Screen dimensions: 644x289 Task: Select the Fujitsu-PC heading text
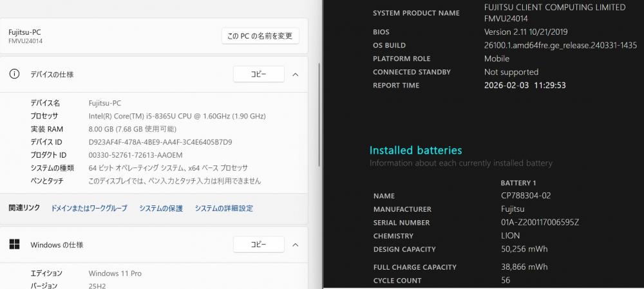coord(24,32)
